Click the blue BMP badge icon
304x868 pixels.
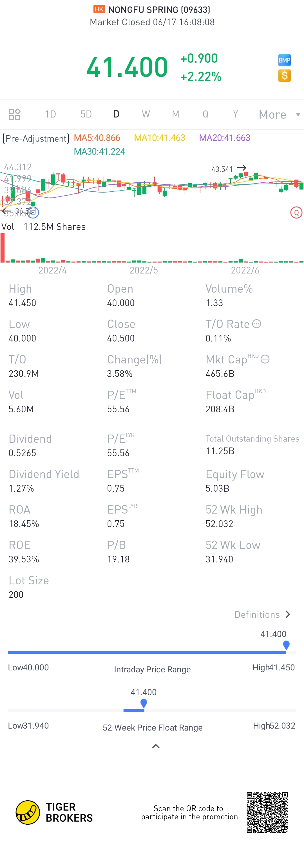[284, 60]
